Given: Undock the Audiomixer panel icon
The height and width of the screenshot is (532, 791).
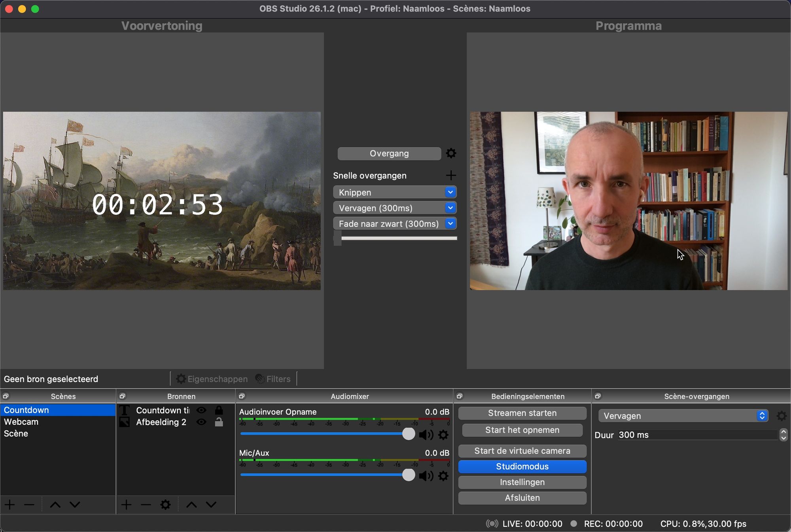Looking at the screenshot, I should 242,396.
